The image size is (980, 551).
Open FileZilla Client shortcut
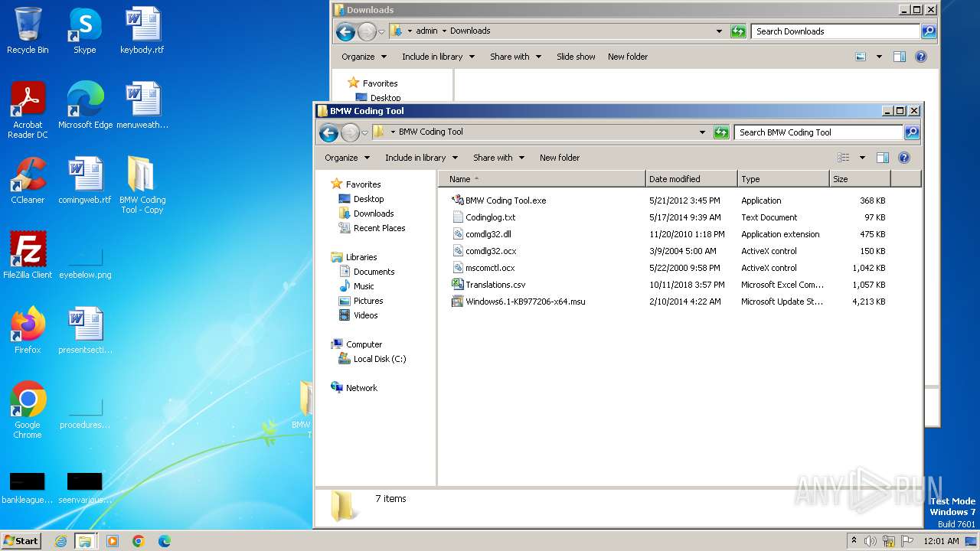(x=28, y=255)
